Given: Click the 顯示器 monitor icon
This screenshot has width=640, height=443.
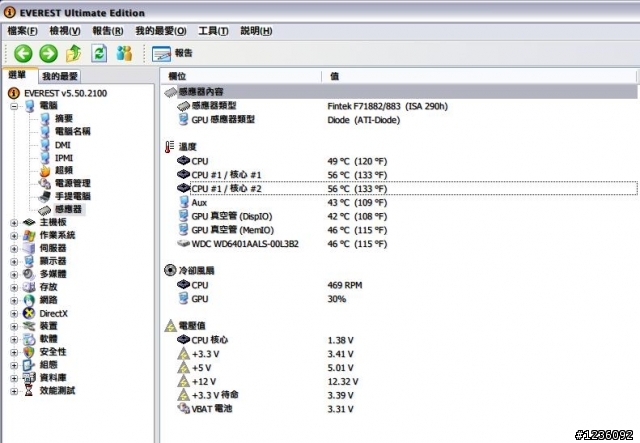Looking at the screenshot, I should point(29,261).
